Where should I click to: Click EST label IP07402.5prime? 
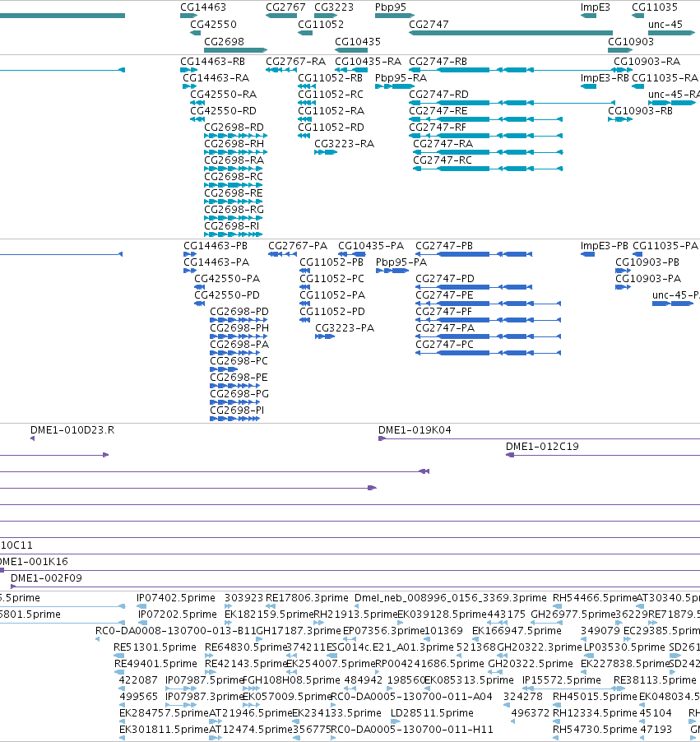[175, 598]
